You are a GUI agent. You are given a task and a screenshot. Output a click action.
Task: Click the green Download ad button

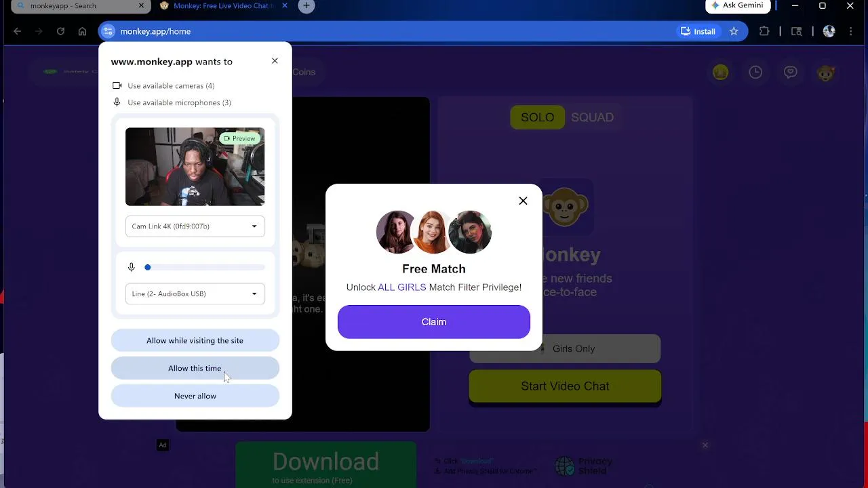coord(325,466)
